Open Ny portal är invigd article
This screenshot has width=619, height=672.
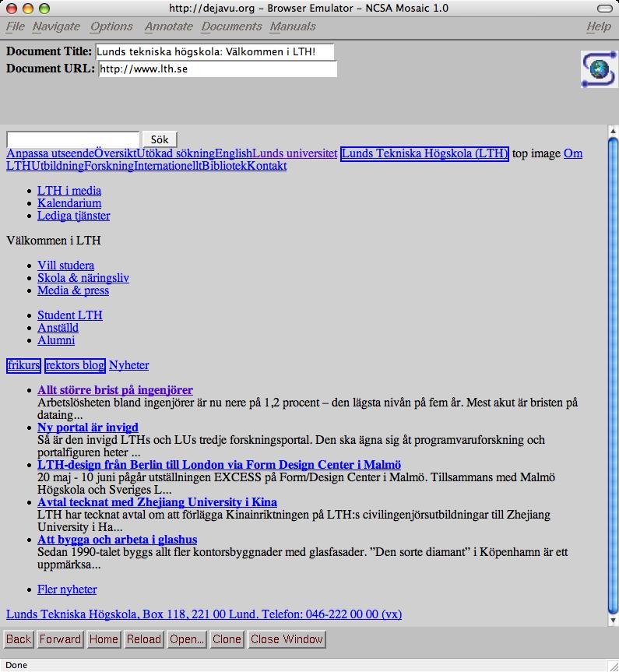click(88, 427)
